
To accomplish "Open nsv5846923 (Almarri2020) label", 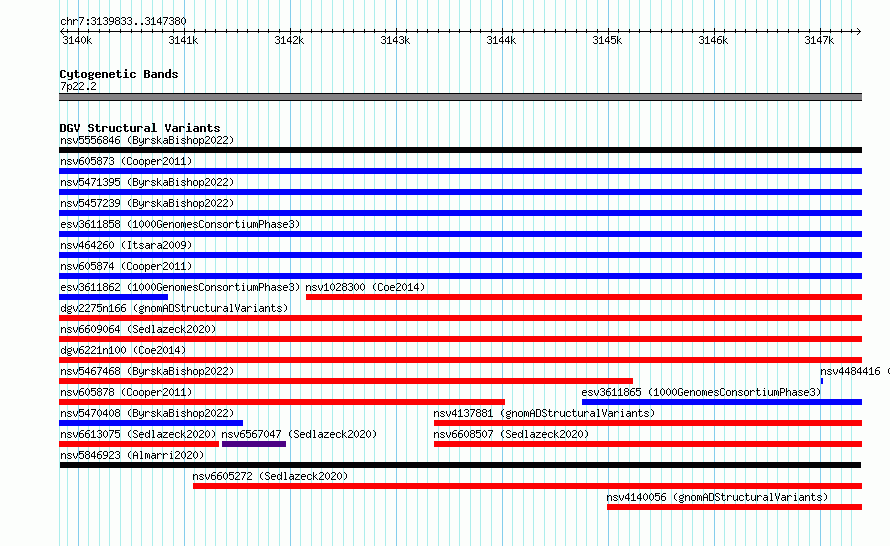I will coord(132,455).
